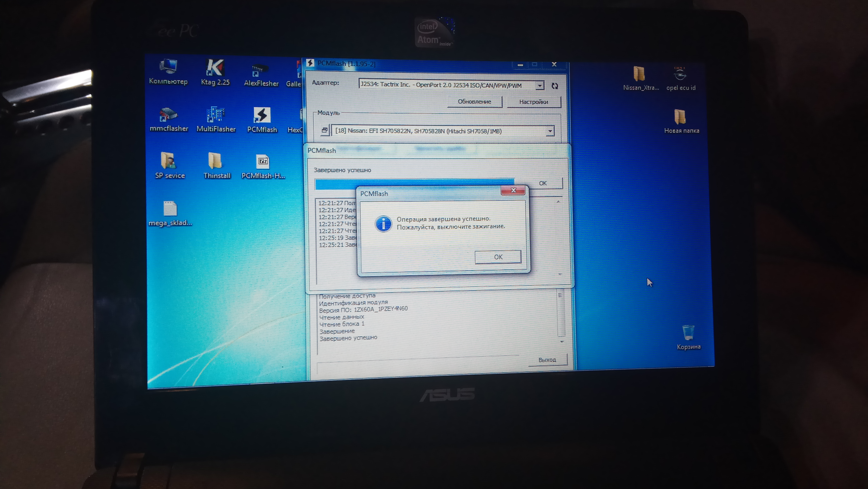Click the adapter refresh arrows icon
The image size is (868, 489).
[555, 86]
